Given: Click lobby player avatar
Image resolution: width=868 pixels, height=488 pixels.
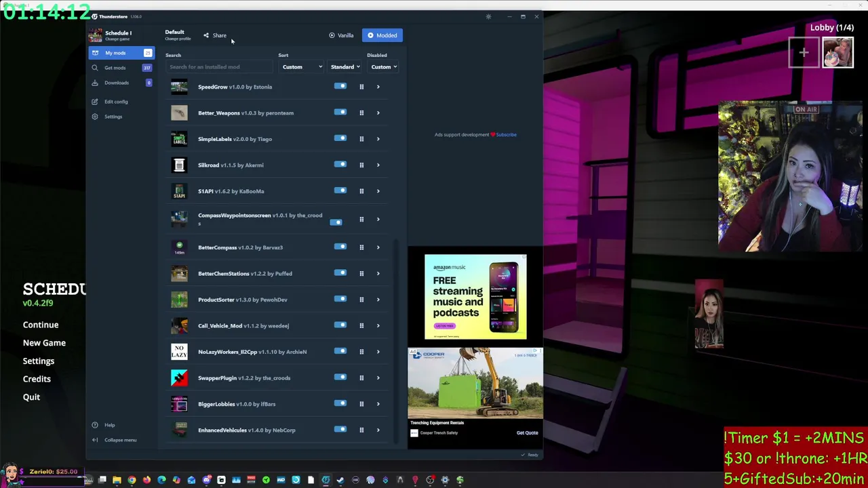Looking at the screenshot, I should (837, 53).
